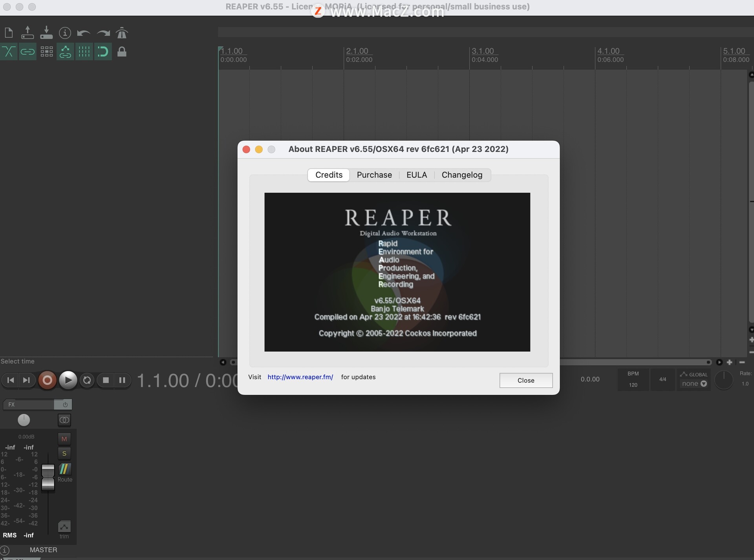Click horizontal scrollbar left arrow
Screen dimensions: 754x560
coord(223,362)
